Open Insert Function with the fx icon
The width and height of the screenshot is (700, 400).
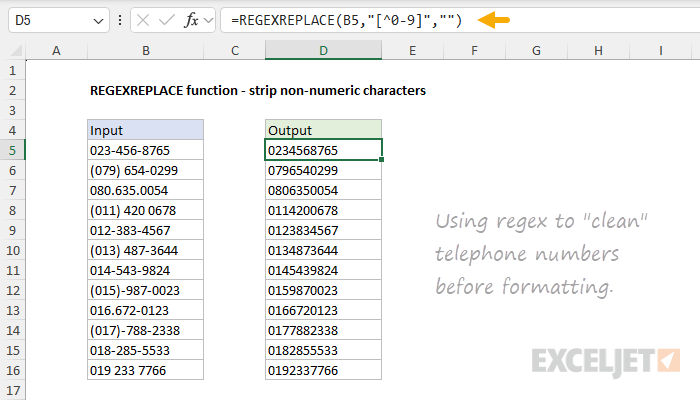pyautogui.click(x=191, y=20)
